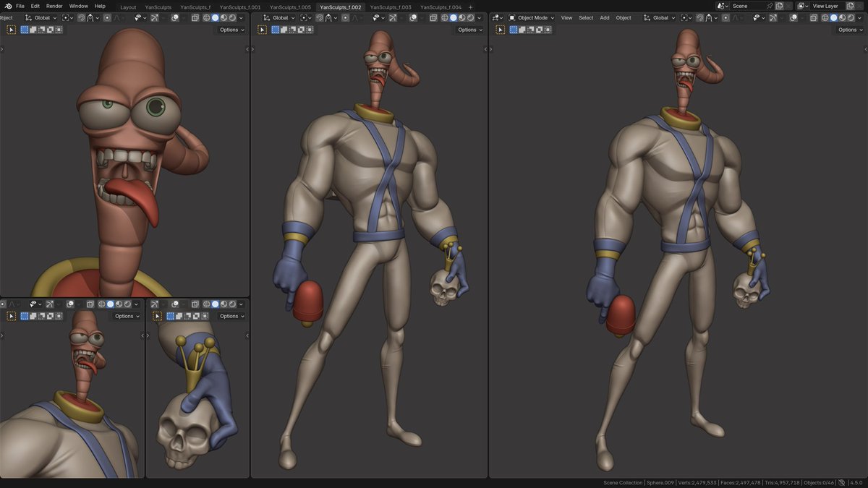868x488 pixels.
Task: Open editor type dropdown in Object Mode viewport
Action: pos(497,17)
